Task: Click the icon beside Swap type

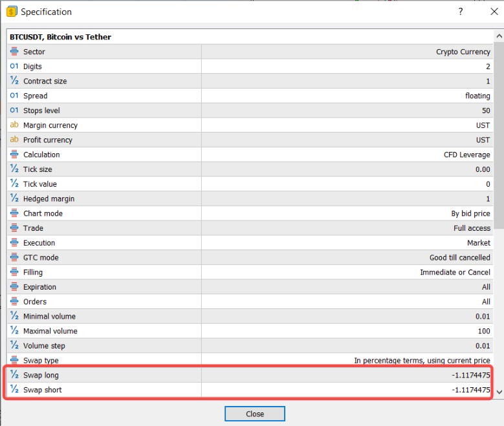Action: point(14,360)
